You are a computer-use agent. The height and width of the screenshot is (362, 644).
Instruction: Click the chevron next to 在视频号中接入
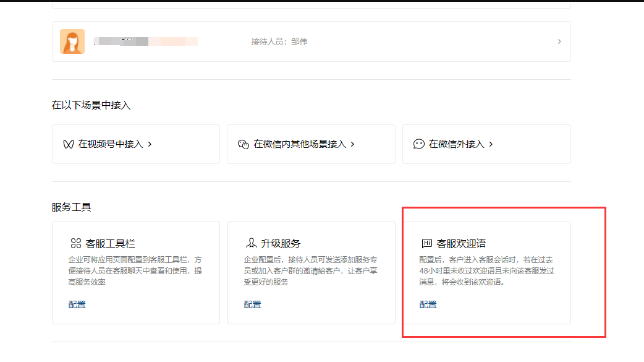150,144
